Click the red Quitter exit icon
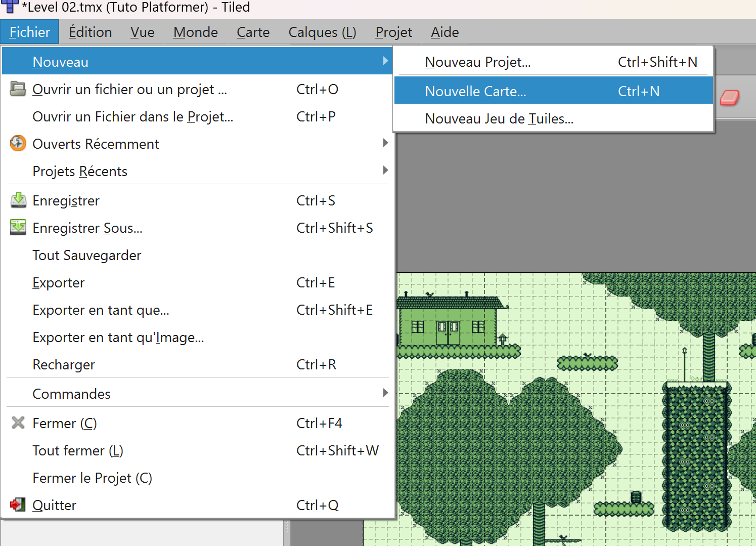This screenshot has height=546, width=756. (18, 505)
